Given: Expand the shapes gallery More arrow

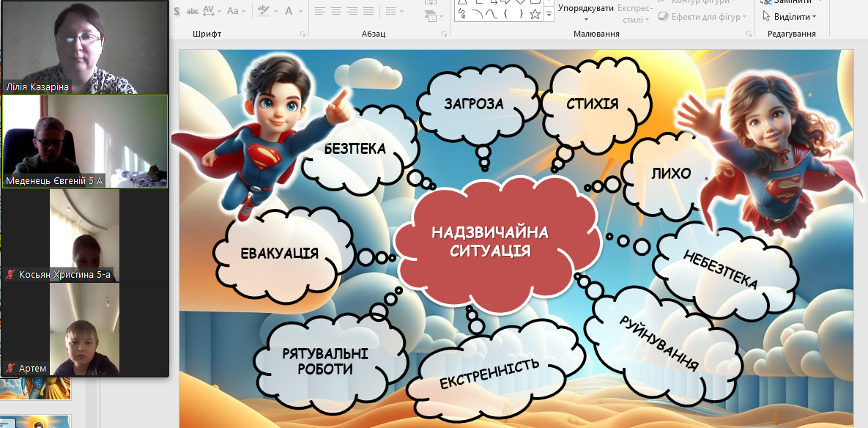Looking at the screenshot, I should tap(549, 15).
